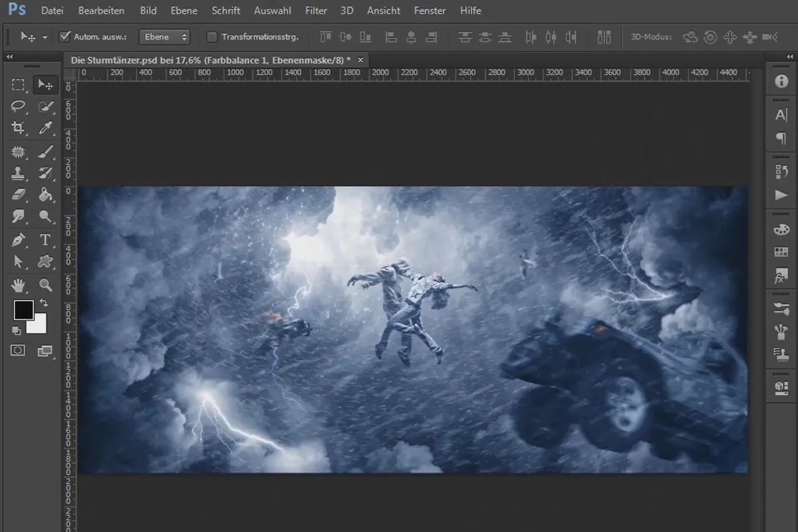
Task: Select the Eyedropper tool
Action: point(45,128)
